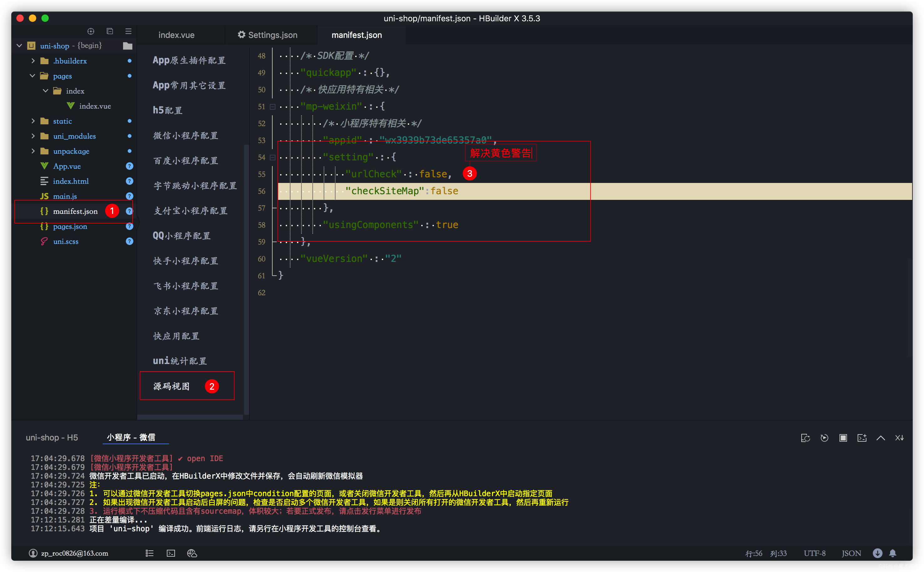Click the rerun circular arrow icon in console

point(824,438)
